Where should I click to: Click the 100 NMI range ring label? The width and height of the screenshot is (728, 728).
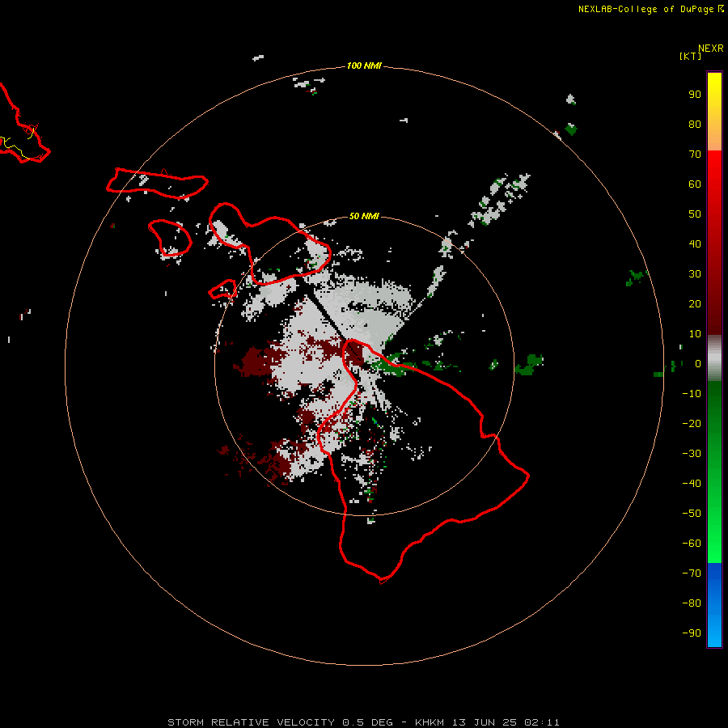tap(364, 66)
